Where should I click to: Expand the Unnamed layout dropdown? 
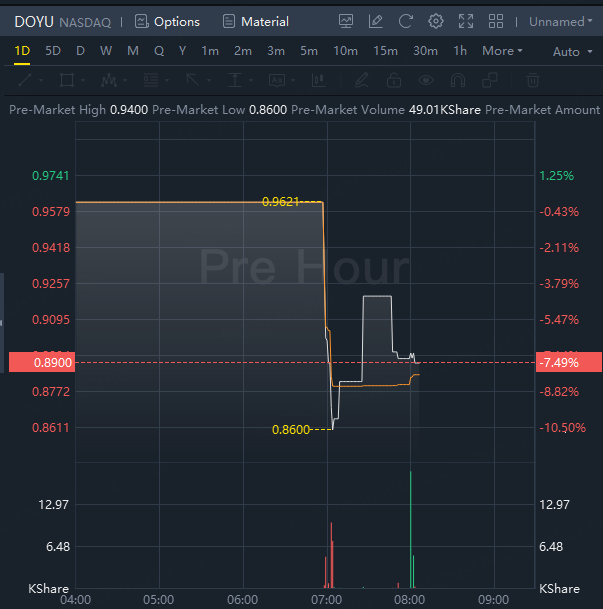tap(560, 22)
